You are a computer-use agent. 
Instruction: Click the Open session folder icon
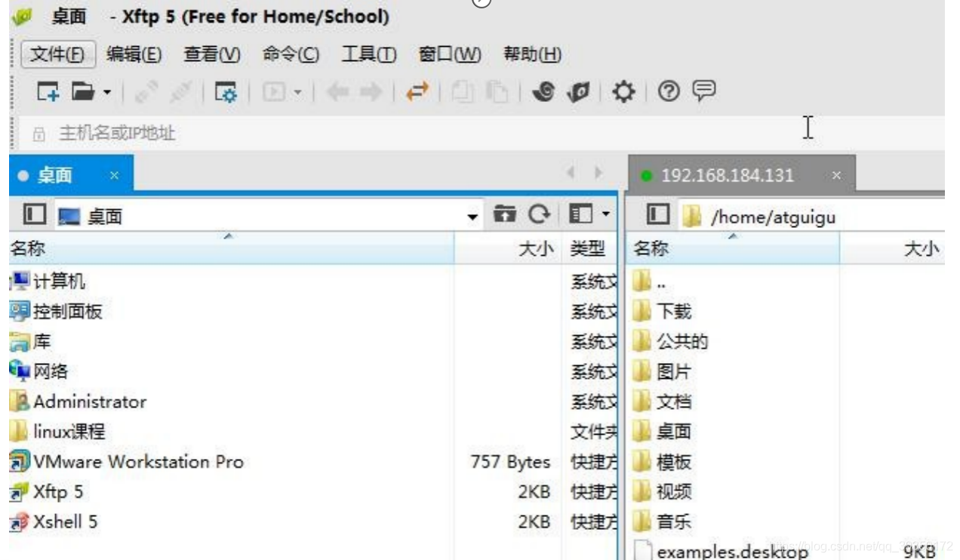click(x=82, y=92)
